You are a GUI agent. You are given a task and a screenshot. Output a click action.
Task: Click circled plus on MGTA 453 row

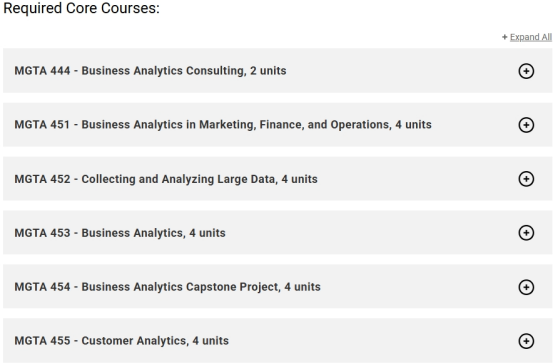point(526,233)
